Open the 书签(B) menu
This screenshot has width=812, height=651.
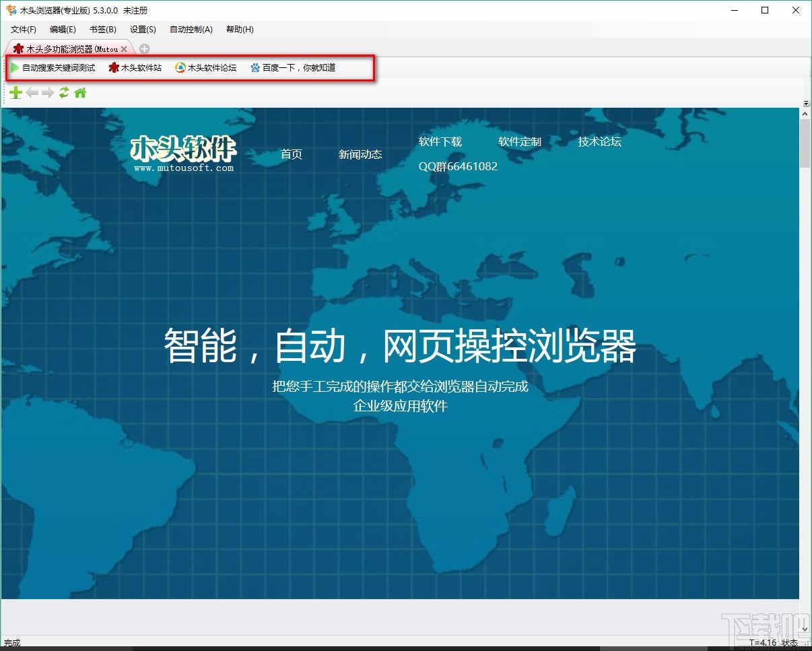pos(102,30)
